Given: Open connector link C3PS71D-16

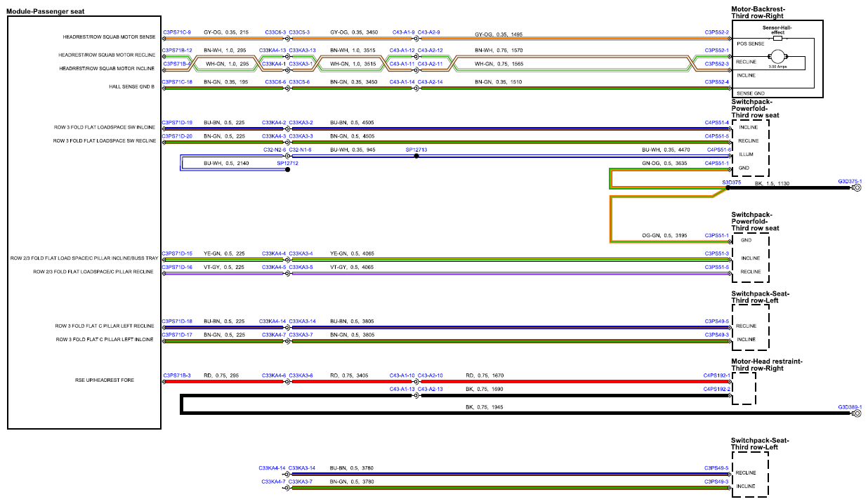Looking at the screenshot, I should click(x=177, y=267).
